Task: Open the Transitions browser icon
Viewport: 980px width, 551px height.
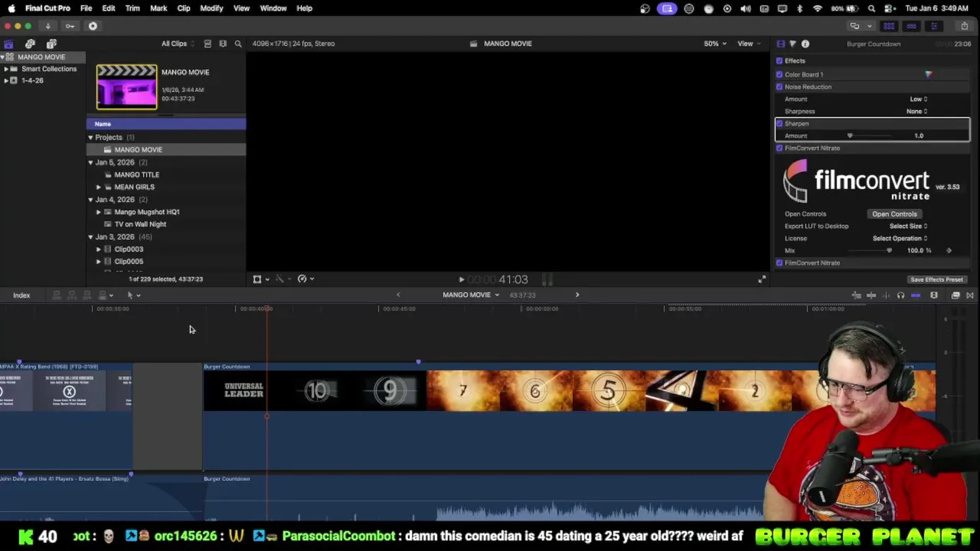Action: pos(969,295)
